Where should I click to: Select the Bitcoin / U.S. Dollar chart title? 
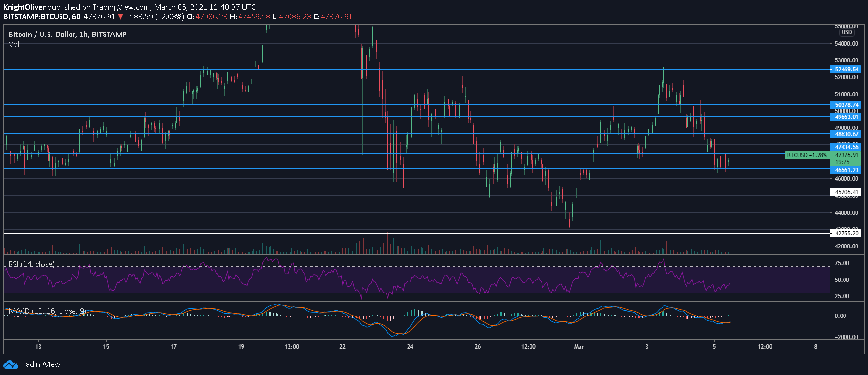(x=68, y=35)
